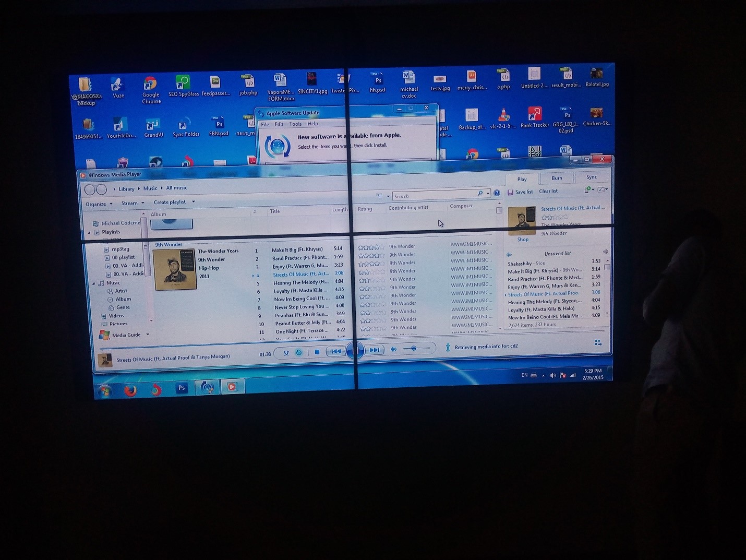Expand the Media Guide dropdown arrow
This screenshot has height=560, width=746.
click(x=148, y=335)
